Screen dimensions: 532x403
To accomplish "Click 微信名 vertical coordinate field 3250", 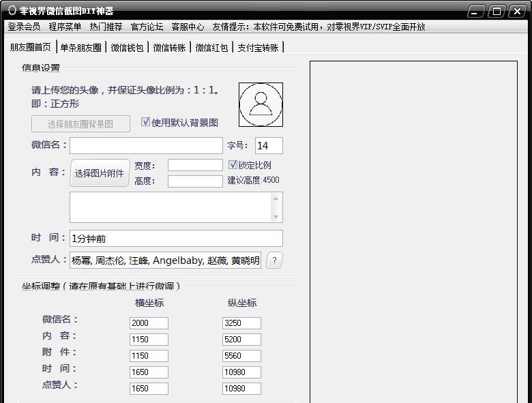I will coord(241,323).
